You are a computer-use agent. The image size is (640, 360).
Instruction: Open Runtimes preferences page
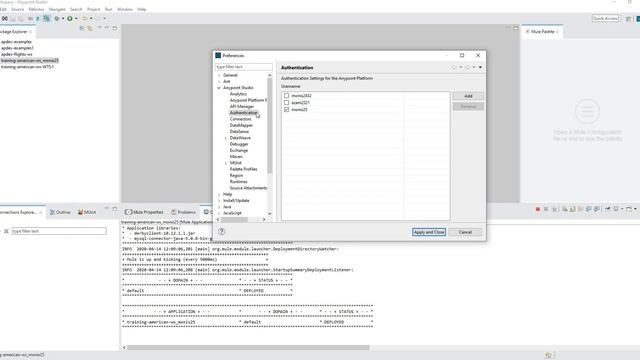point(238,182)
